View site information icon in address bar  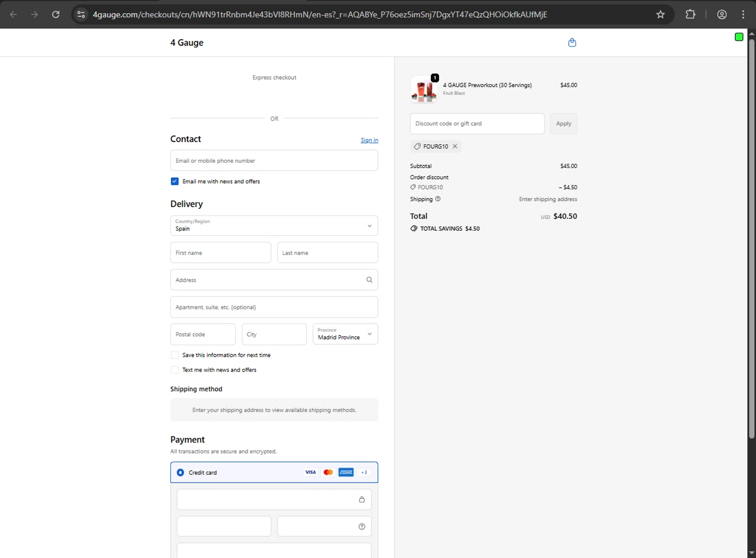click(x=81, y=14)
